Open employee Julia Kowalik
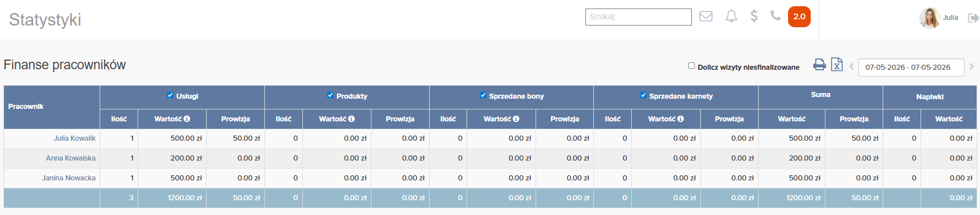The height and width of the screenshot is (215, 980). coord(75,138)
